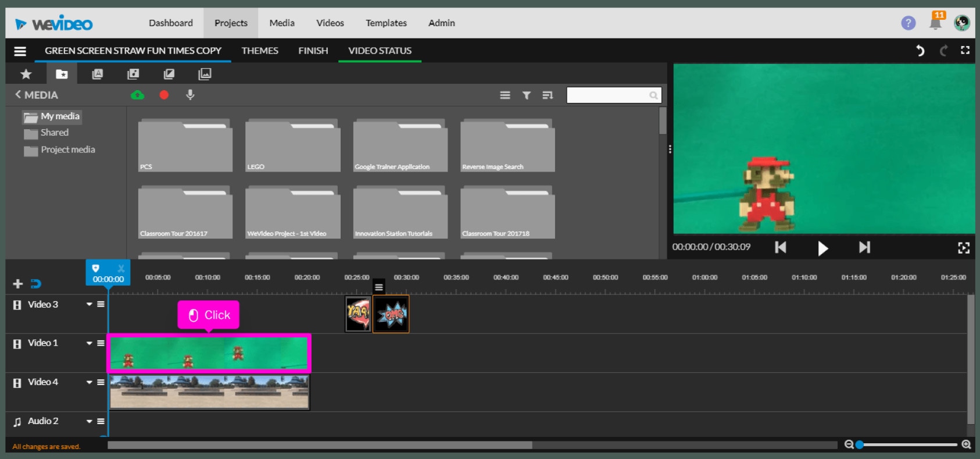Enter fullscreen editor mode
This screenshot has width=980, height=459.
tap(965, 50)
